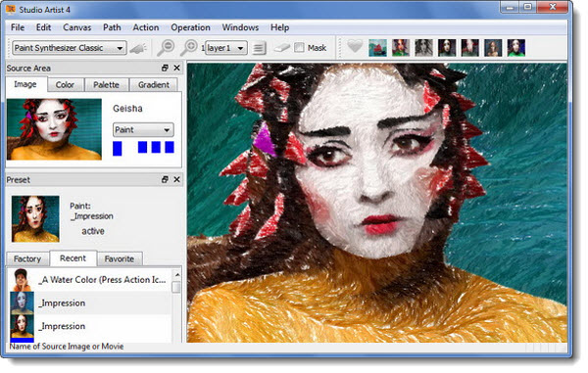Switch to the Image tab

(x=25, y=84)
